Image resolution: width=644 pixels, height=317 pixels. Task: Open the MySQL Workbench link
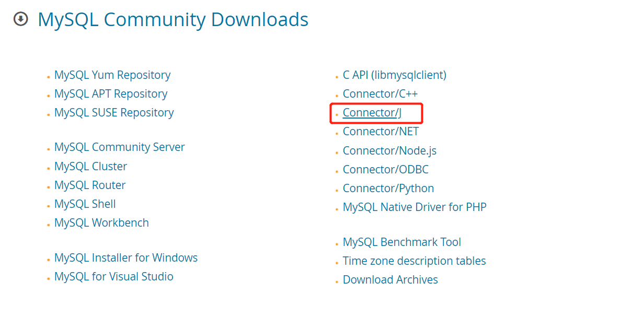101,223
